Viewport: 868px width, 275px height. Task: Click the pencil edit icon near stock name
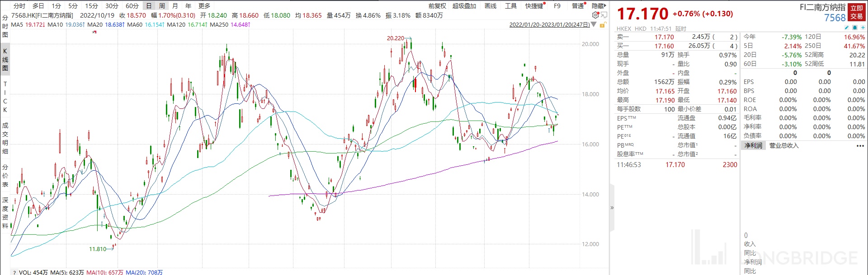(x=847, y=28)
